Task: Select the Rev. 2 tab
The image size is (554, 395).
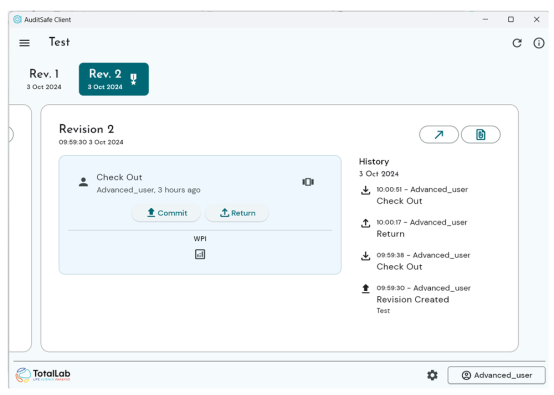Action: tap(114, 79)
